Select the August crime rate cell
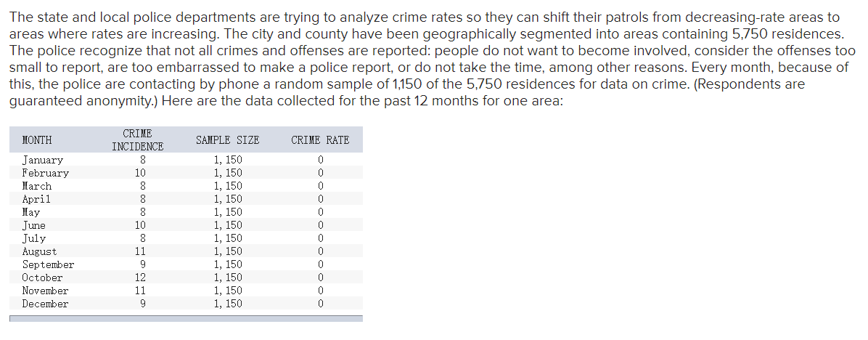 [320, 251]
